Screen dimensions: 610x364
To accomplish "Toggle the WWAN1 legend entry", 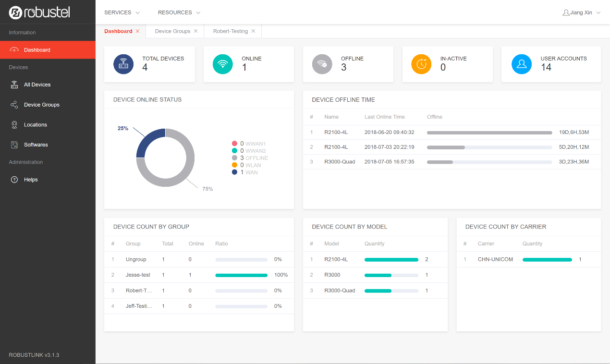I will coord(249,144).
